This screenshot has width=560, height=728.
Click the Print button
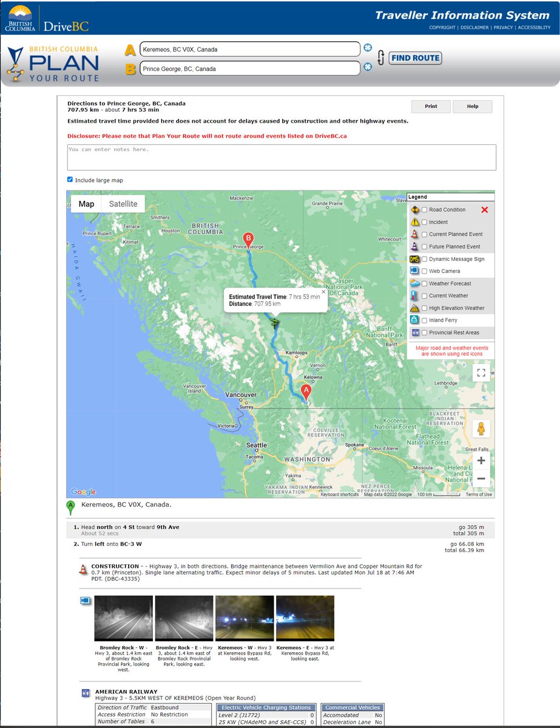[431, 106]
